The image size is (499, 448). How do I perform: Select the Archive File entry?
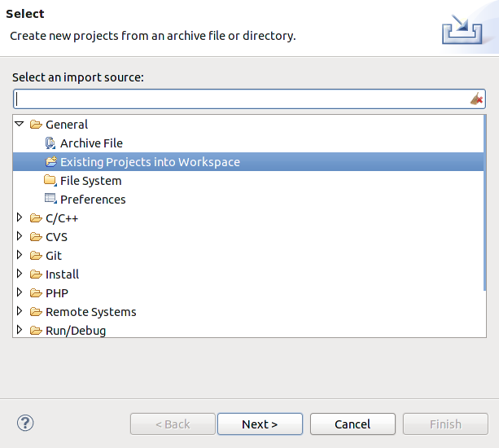click(91, 143)
